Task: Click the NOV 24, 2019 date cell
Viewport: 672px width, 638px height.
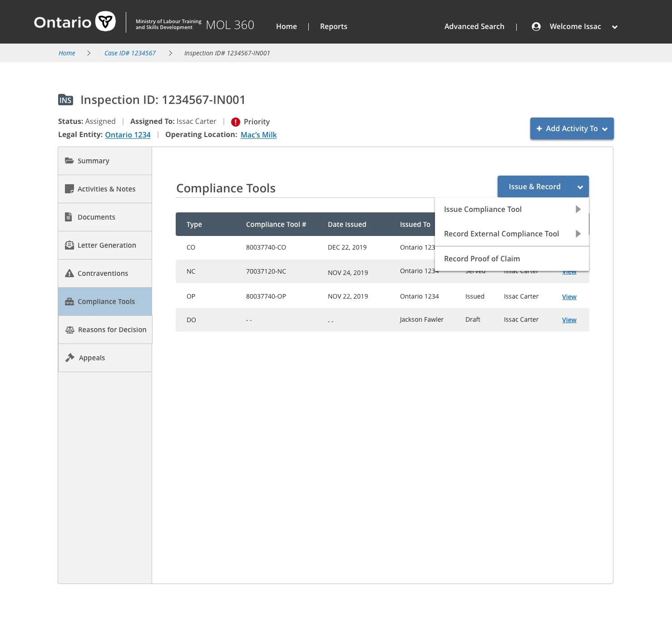Action: coord(348,273)
